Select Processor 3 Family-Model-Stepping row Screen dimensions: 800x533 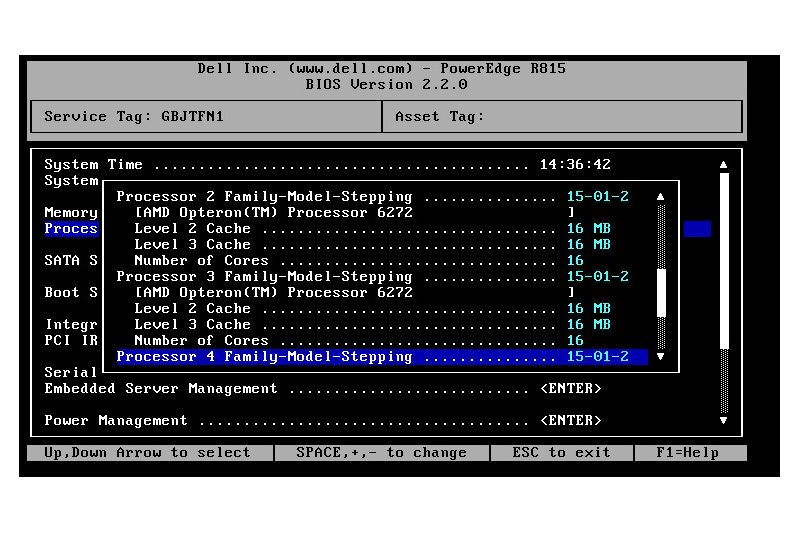click(x=372, y=276)
